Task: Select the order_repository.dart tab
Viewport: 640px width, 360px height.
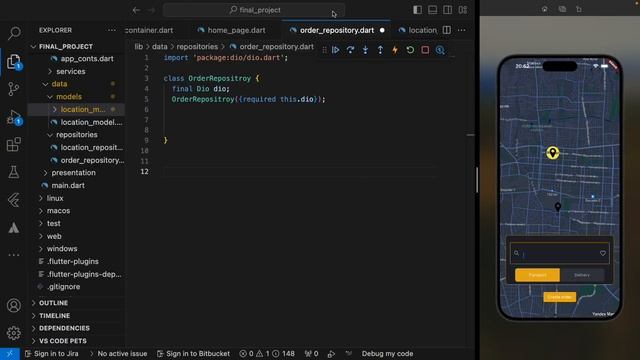Action: (337, 30)
